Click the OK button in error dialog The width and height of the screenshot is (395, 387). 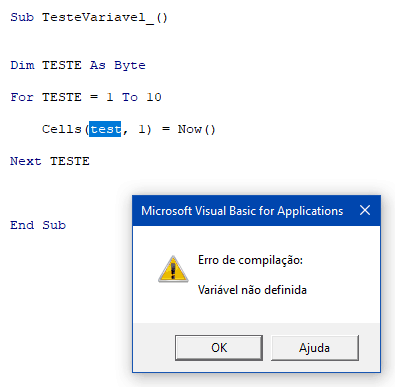(x=219, y=348)
